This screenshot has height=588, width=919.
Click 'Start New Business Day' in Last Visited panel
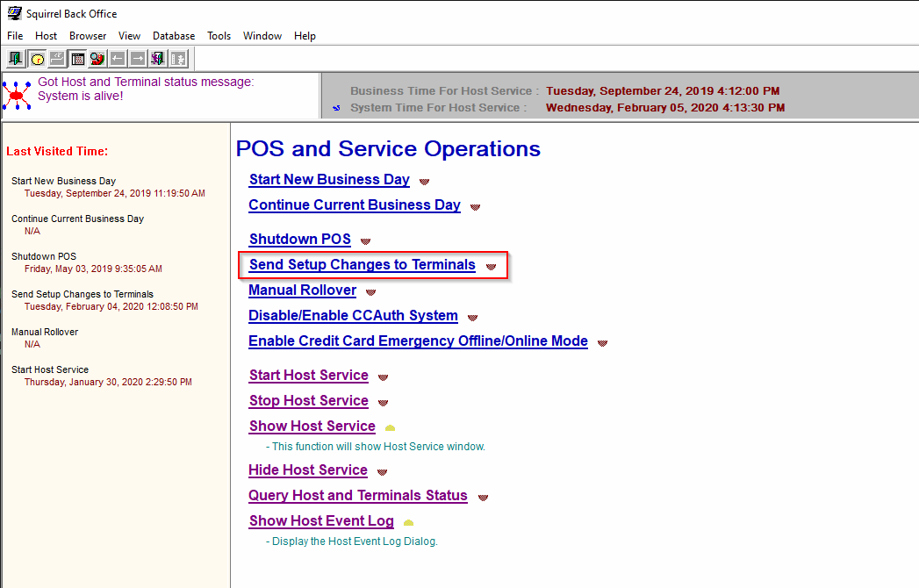pyautogui.click(x=63, y=181)
